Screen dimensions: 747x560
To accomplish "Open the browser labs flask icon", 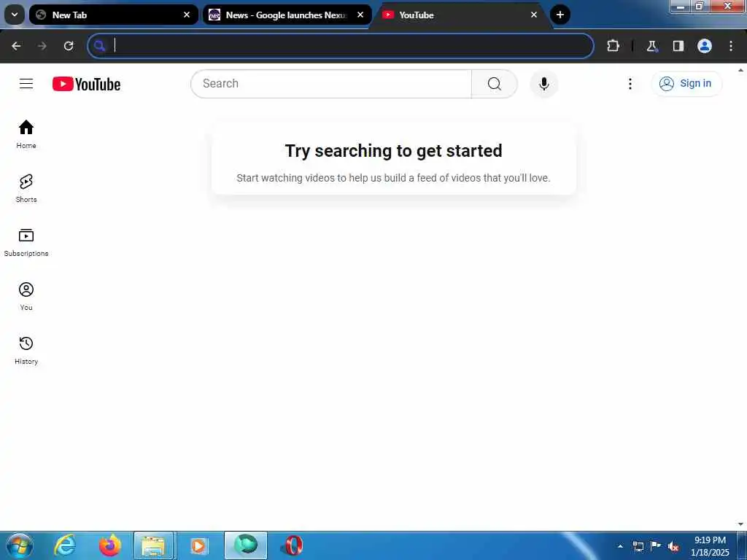I will 651,46.
